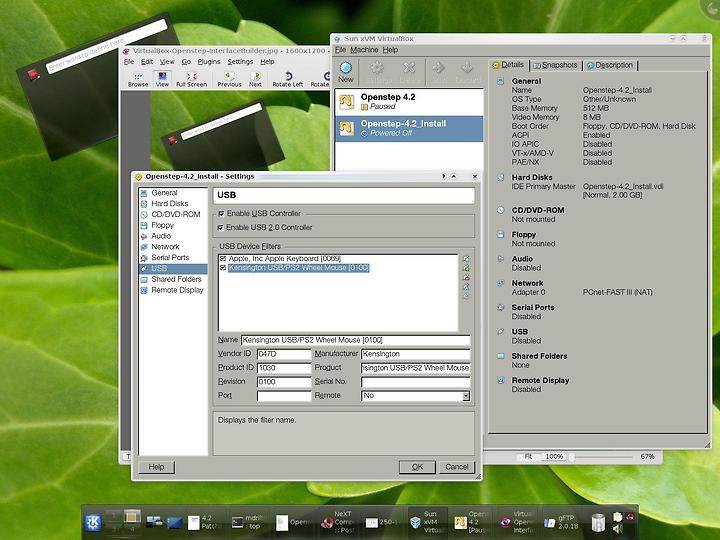The image size is (720, 540).
Task: Select Shared Folders in settings list
Action: tap(176, 279)
